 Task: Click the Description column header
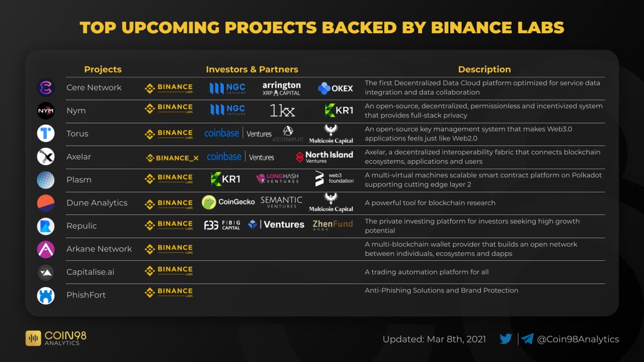pyautogui.click(x=484, y=69)
